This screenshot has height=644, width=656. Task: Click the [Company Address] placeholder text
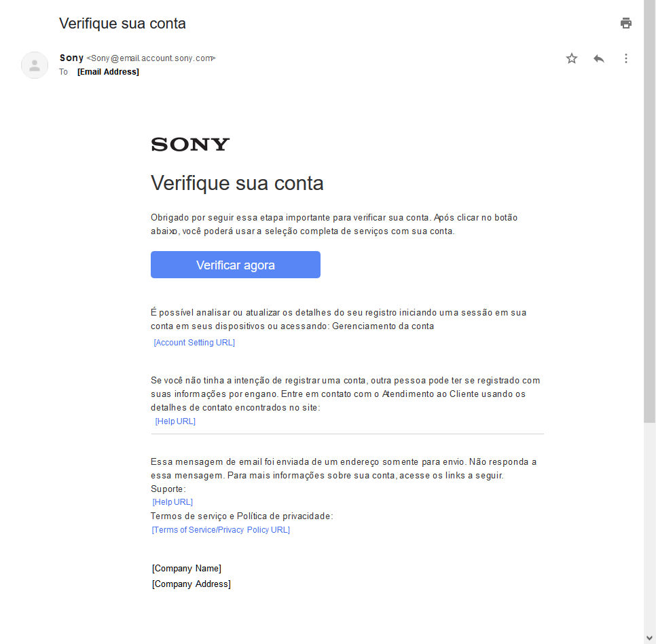pyautogui.click(x=192, y=584)
